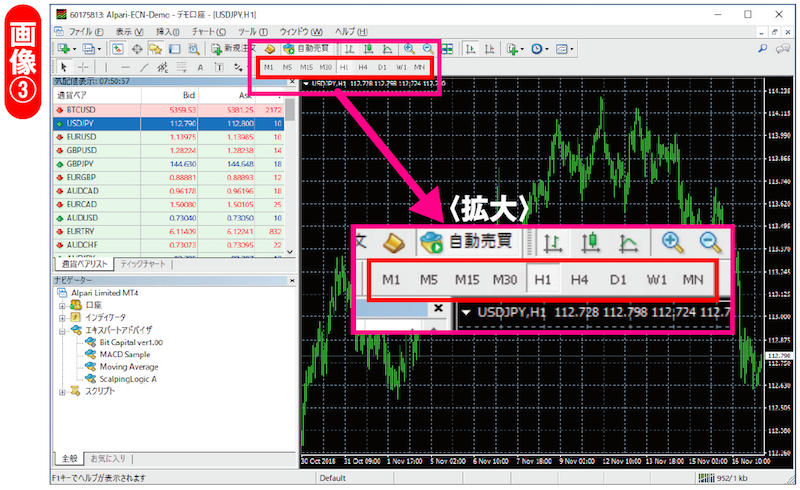Viewport: 800px width, 490px height.
Task: Click the 新規注文 new order button
Action: point(233,48)
